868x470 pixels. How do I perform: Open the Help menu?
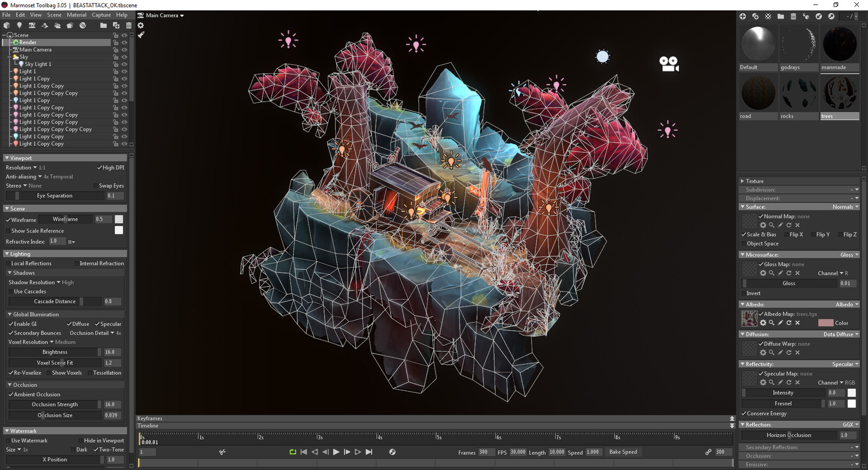pyautogui.click(x=122, y=15)
